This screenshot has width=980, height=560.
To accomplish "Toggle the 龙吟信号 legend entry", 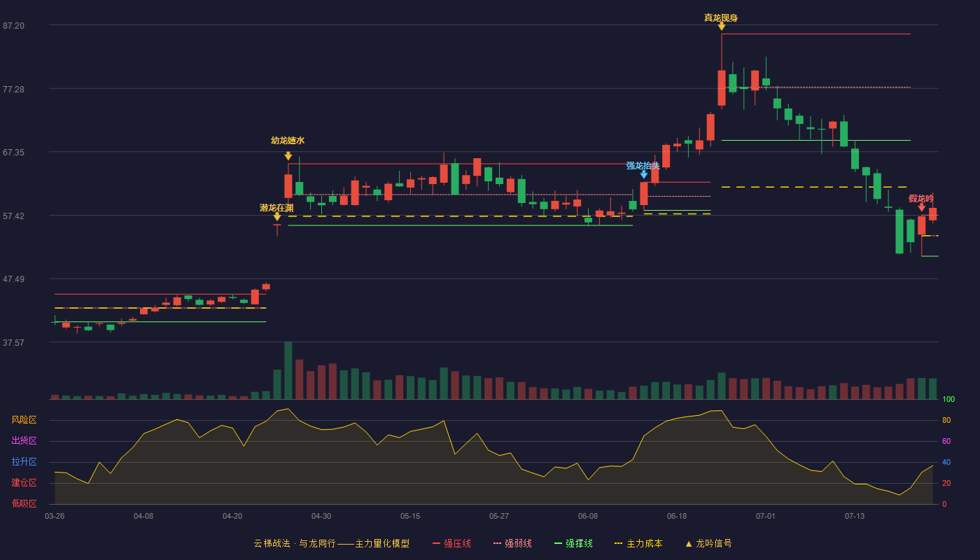I will click(x=708, y=543).
